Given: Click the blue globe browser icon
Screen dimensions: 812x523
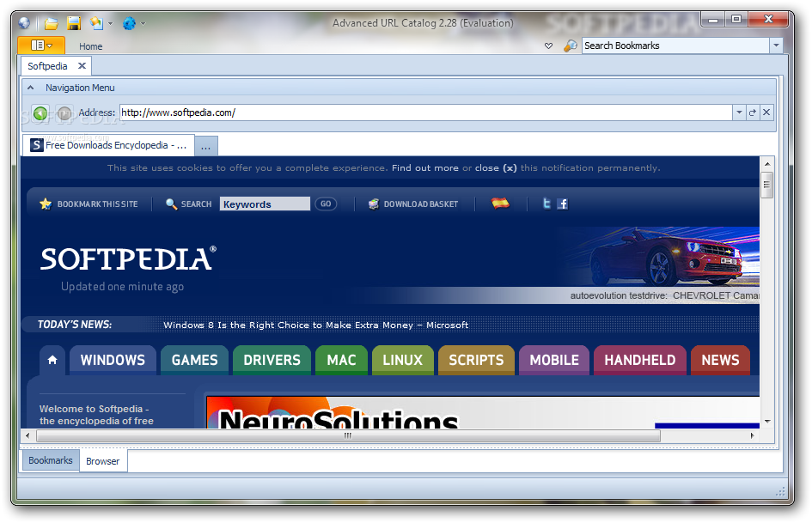Looking at the screenshot, I should click(x=130, y=23).
